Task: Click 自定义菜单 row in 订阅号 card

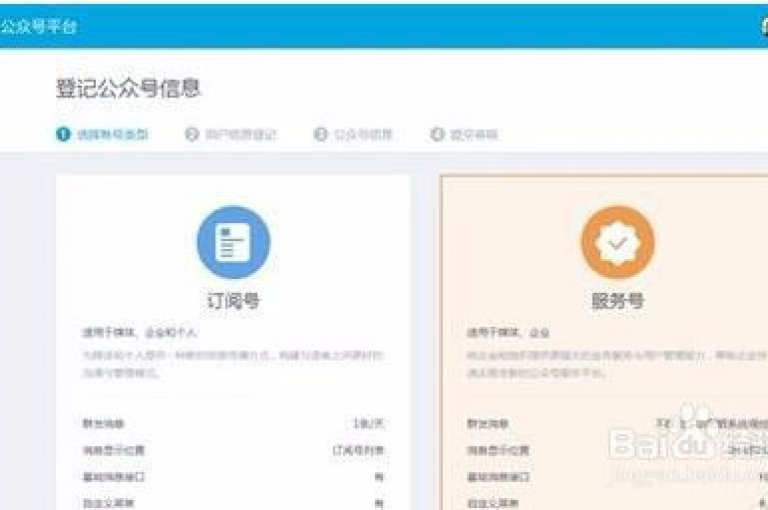Action: 233,503
